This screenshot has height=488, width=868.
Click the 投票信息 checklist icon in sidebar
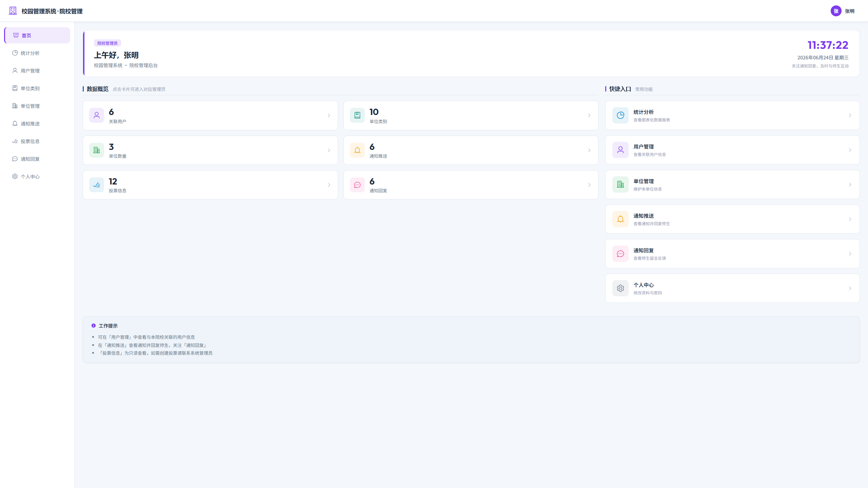15,141
